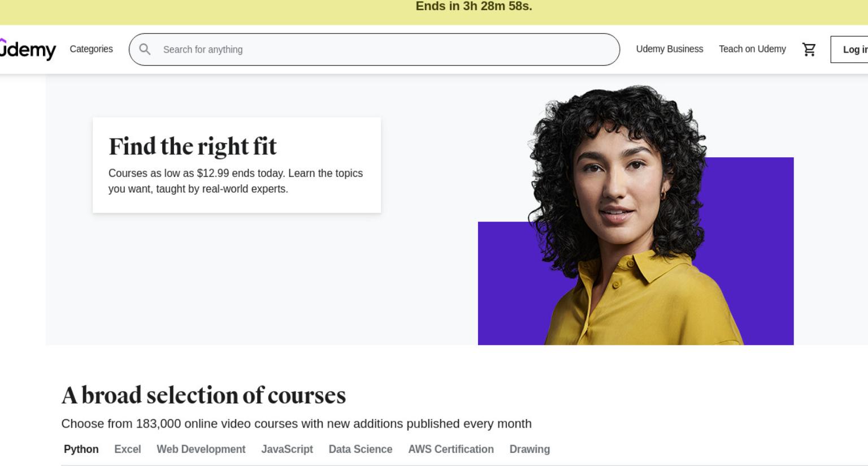
Task: Switch to AWS Certification tab
Action: click(x=450, y=449)
